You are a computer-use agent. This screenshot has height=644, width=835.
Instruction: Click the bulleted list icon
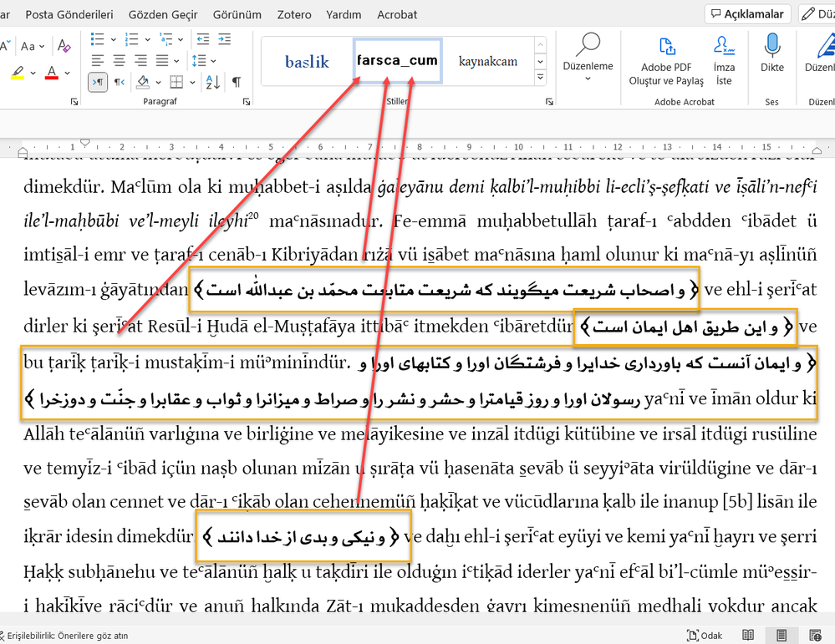tap(98, 39)
